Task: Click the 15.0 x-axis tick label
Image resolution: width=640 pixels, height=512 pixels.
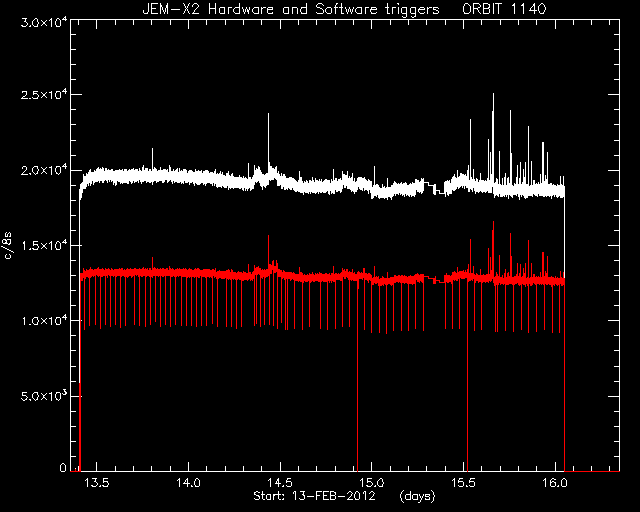Action: coord(372,483)
